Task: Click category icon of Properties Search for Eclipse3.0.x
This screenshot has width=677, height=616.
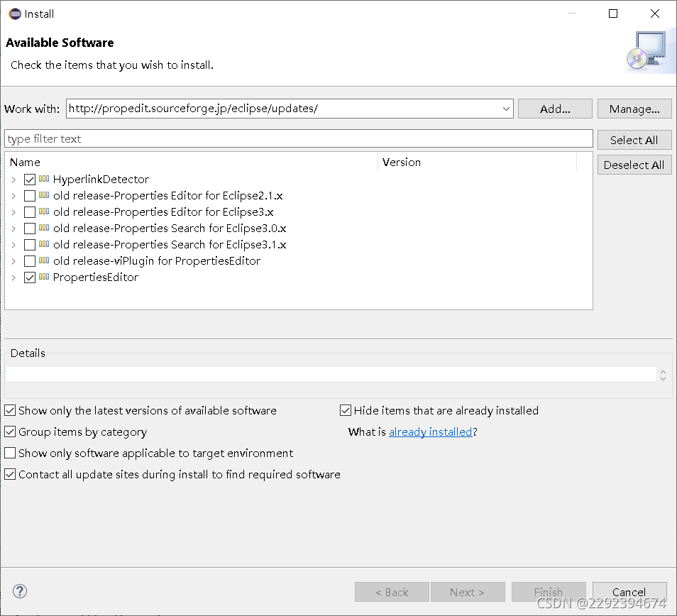Action: pyautogui.click(x=44, y=228)
